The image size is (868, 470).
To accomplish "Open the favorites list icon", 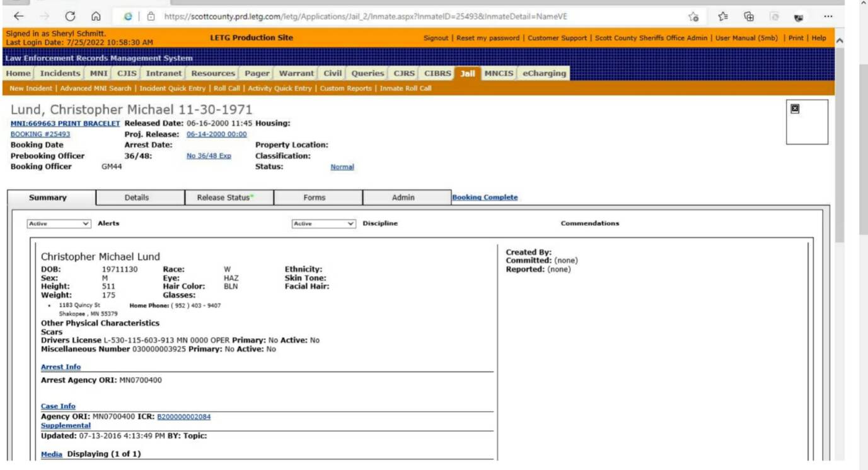I will [x=723, y=17].
